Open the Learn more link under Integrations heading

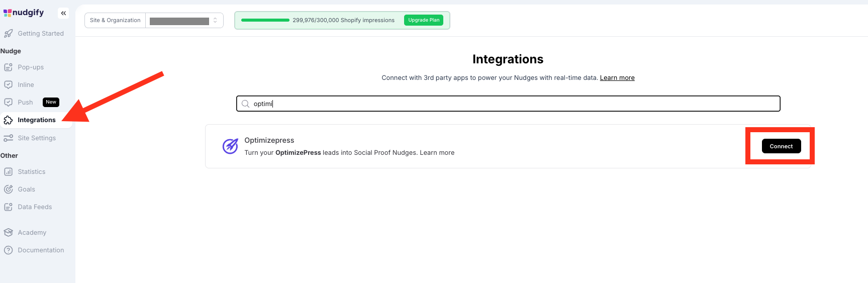click(x=617, y=78)
